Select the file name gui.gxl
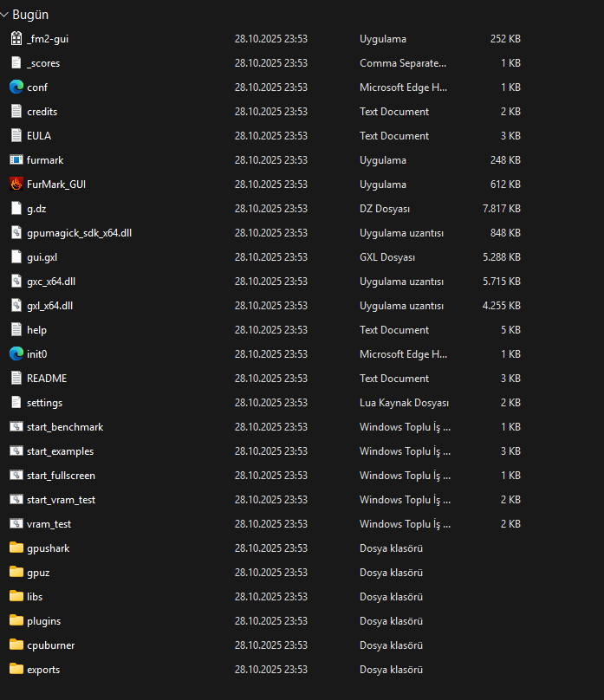 pyautogui.click(x=42, y=257)
